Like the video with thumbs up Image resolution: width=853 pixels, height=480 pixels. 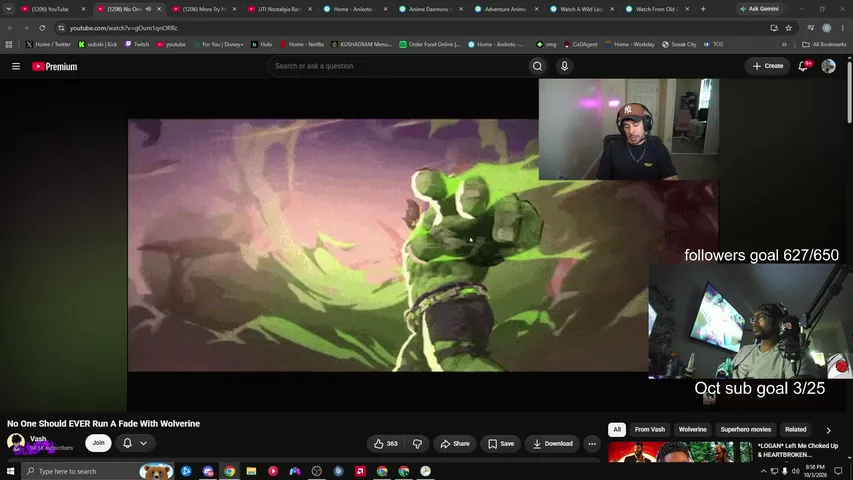[386, 444]
